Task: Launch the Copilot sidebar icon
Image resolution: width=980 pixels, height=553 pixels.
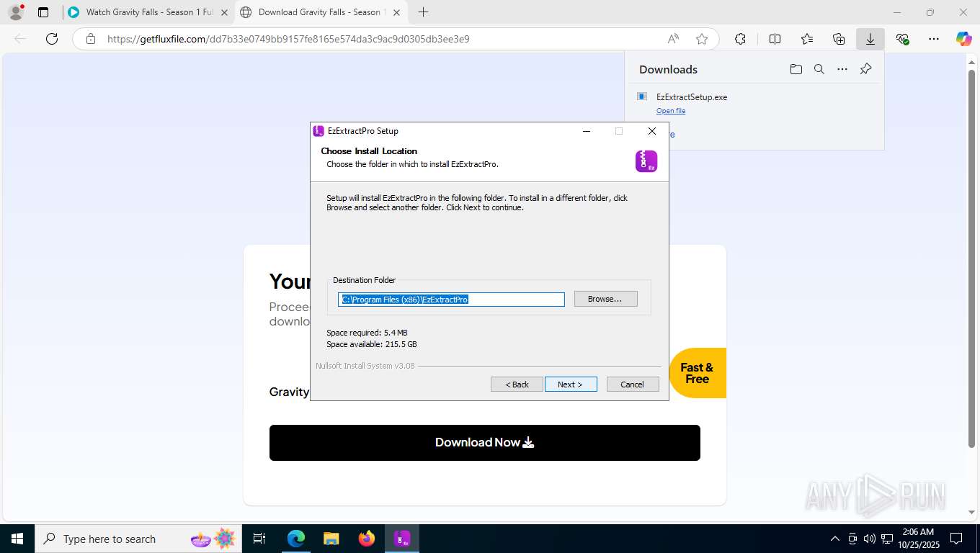Action: tap(964, 39)
